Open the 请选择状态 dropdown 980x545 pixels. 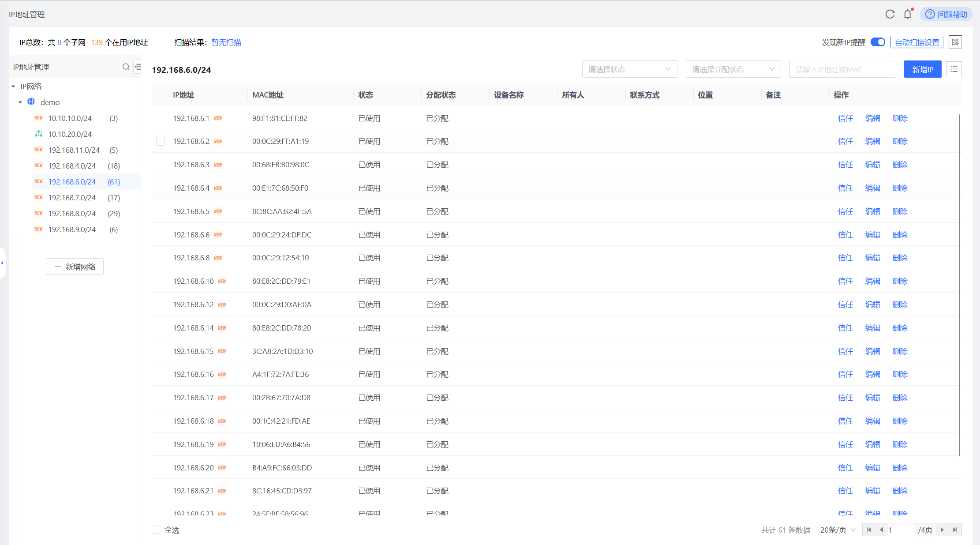(629, 69)
